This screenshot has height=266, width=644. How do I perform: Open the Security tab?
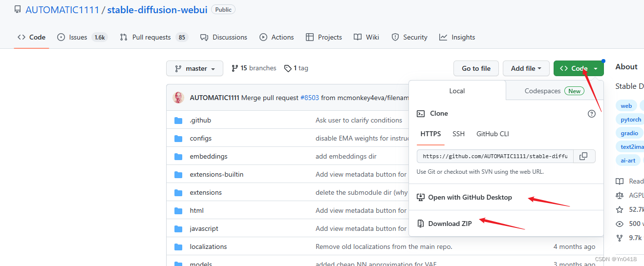coord(409,37)
